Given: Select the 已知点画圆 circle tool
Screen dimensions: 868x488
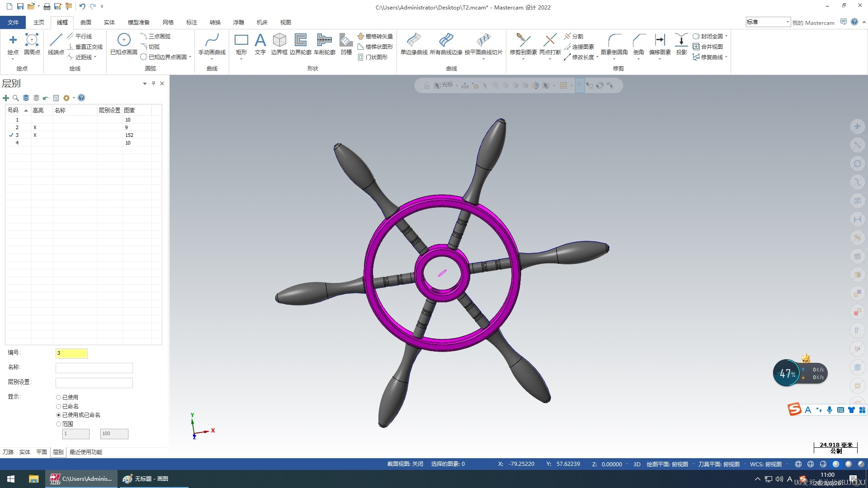Looking at the screenshot, I should click(124, 44).
